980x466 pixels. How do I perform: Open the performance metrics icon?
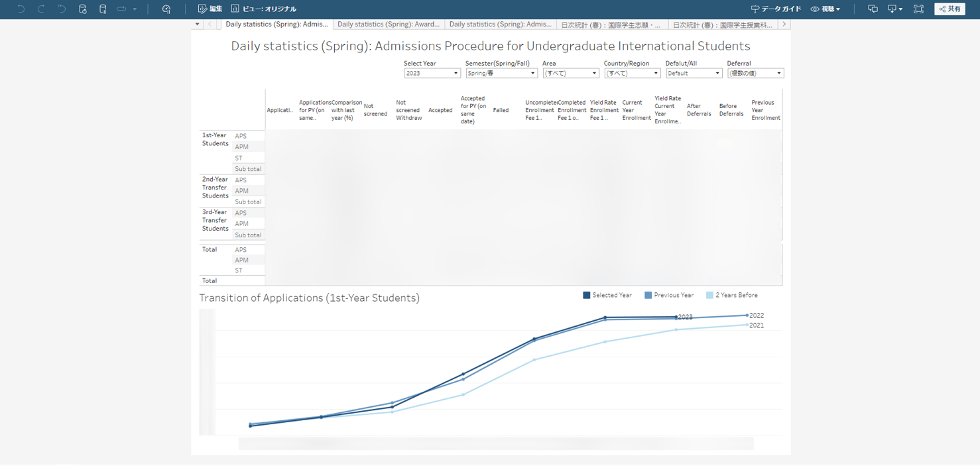point(166,9)
